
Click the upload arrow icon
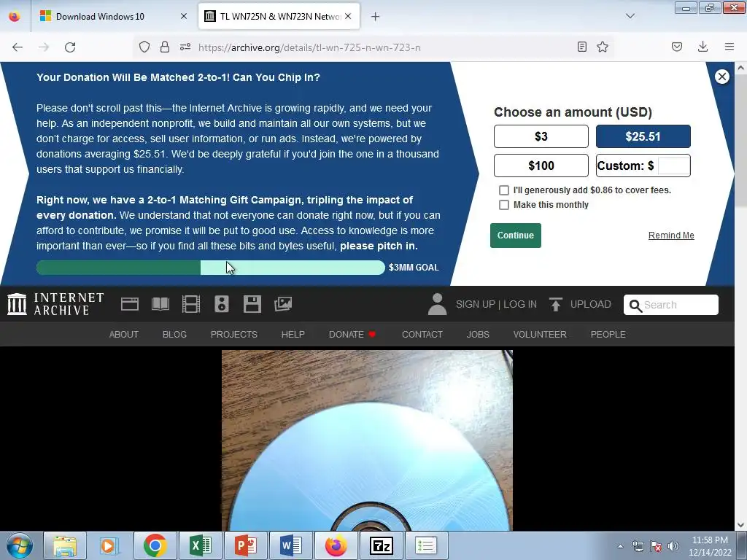click(x=555, y=304)
